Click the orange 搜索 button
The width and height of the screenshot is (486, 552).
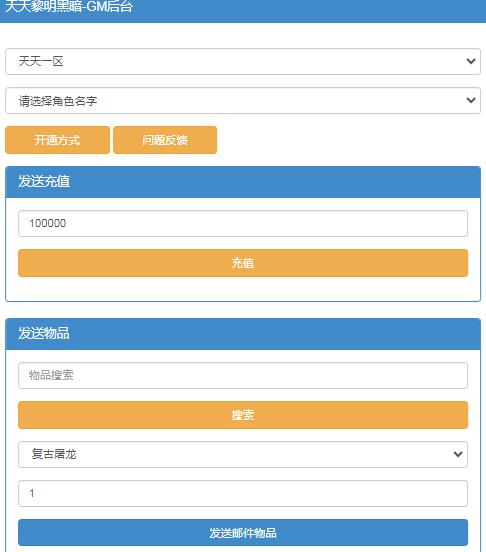pyautogui.click(x=243, y=415)
